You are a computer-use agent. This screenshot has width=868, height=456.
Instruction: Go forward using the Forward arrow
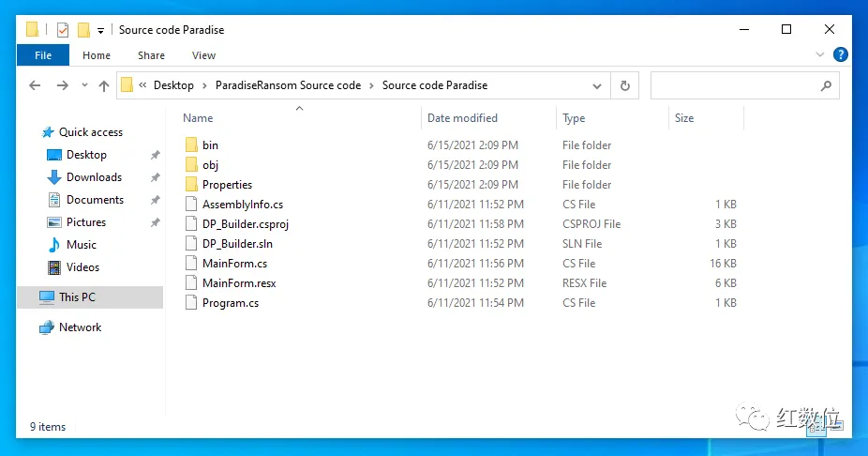click(x=63, y=85)
